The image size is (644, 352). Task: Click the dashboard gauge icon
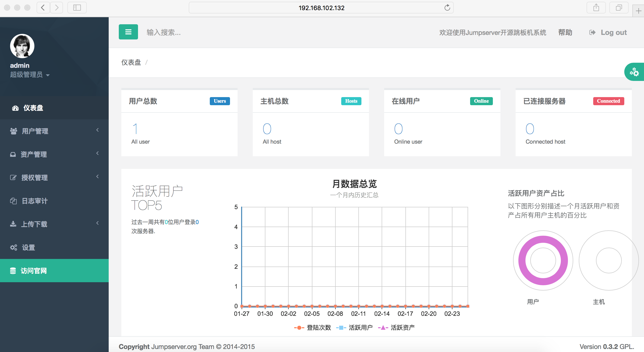[x=15, y=108]
